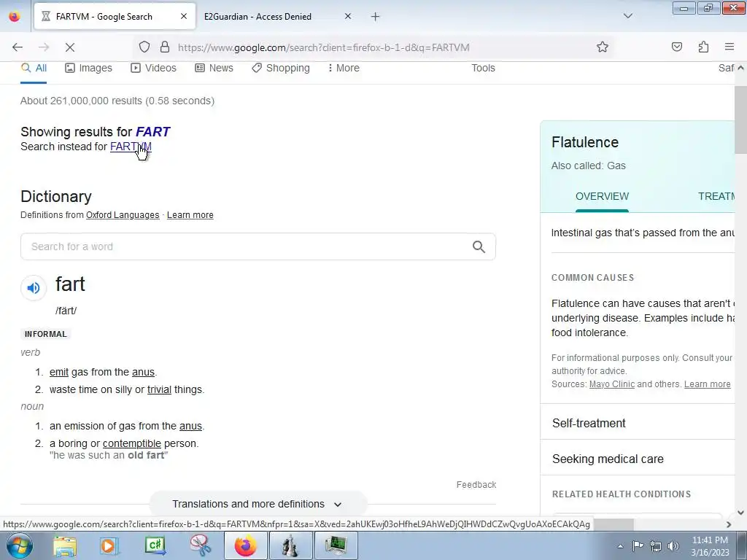The image size is (747, 560).
Task: Click the vertical scrollbar down arrow
Action: pyautogui.click(x=741, y=513)
